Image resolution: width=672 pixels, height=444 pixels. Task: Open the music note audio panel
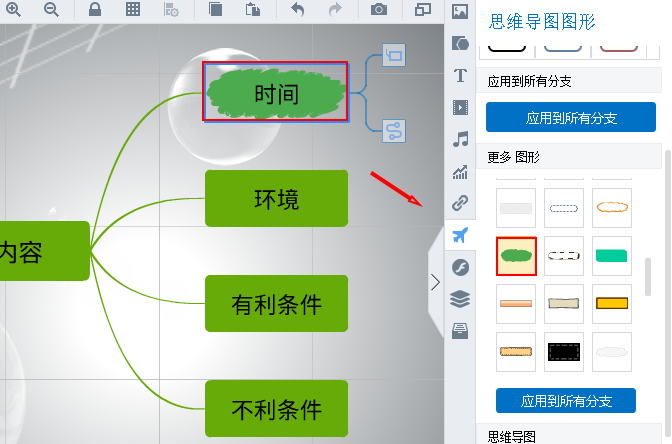[460, 139]
